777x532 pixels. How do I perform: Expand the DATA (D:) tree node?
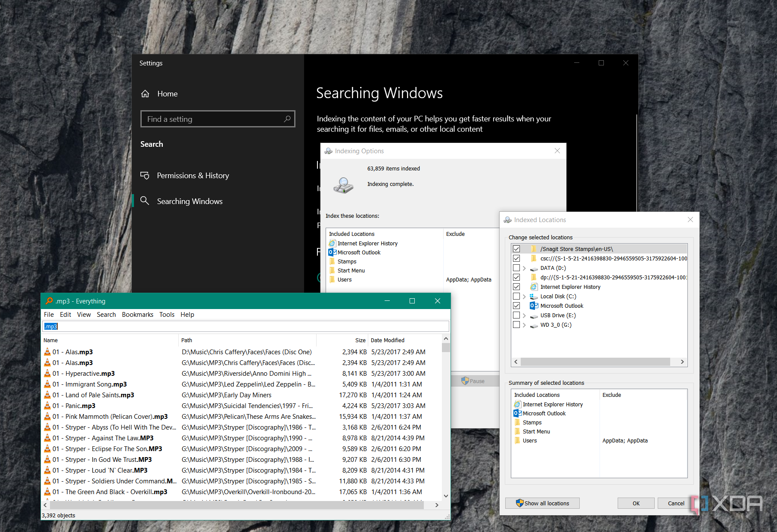524,268
